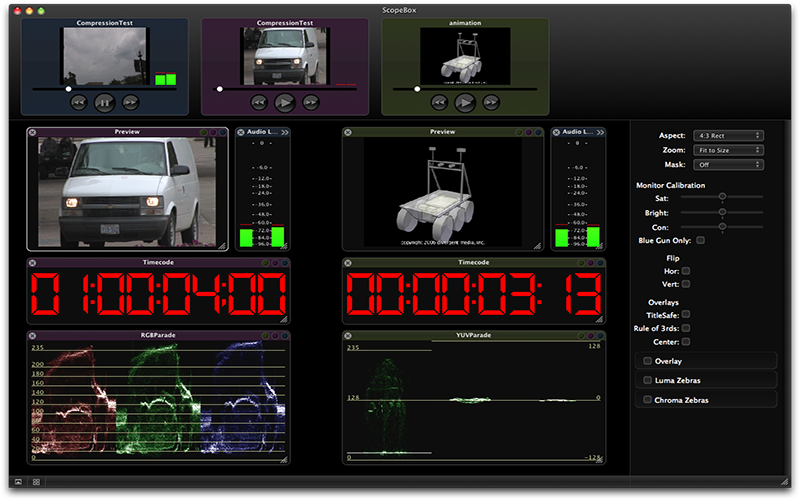
Task: Click the YUVParade palette title
Action: tap(473, 335)
